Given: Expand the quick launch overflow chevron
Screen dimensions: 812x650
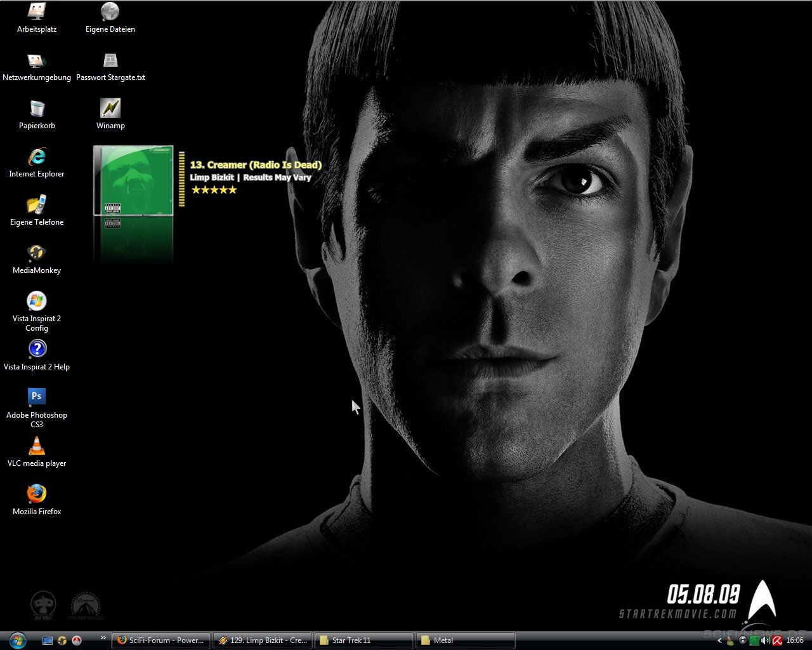Looking at the screenshot, I should click(103, 638).
